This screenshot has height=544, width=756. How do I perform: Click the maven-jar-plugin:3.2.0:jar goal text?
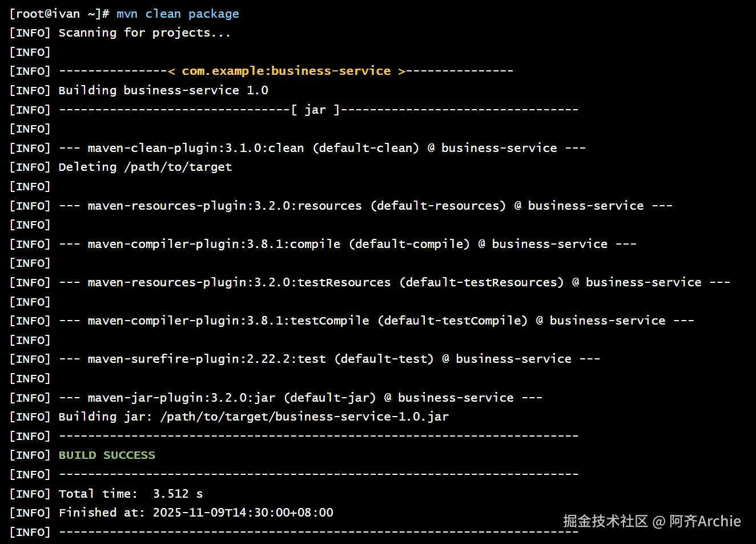tap(181, 398)
